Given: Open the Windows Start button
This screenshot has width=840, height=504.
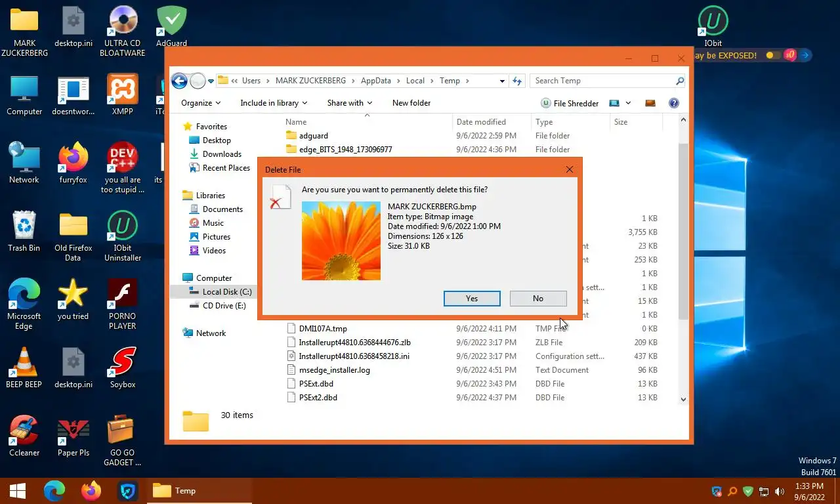Looking at the screenshot, I should (x=18, y=491).
